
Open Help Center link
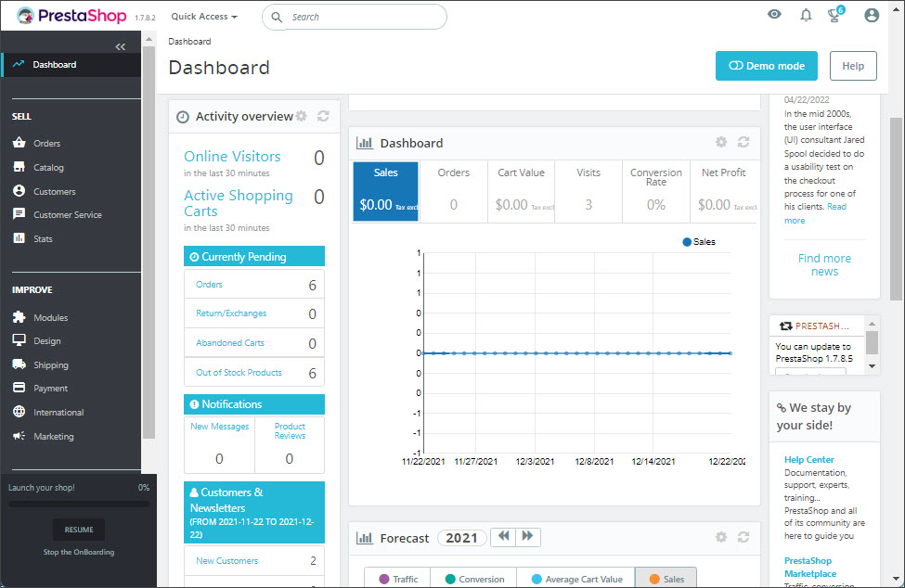(x=808, y=459)
